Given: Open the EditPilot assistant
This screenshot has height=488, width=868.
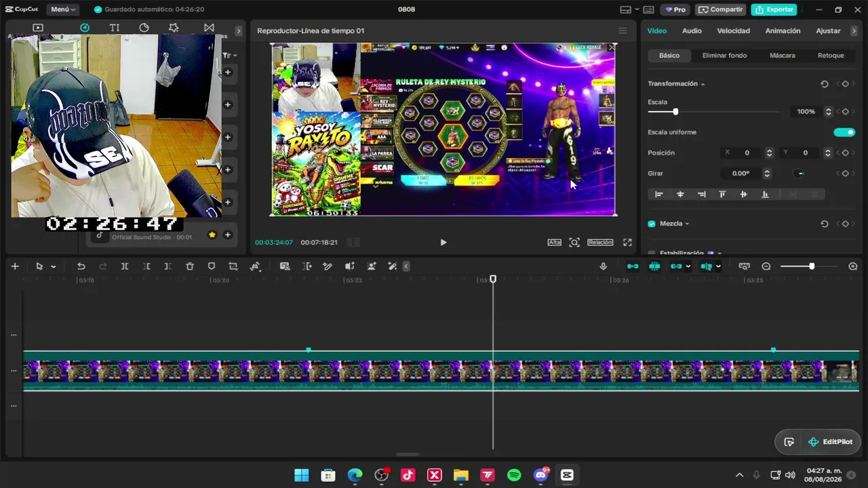Looking at the screenshot, I should pyautogui.click(x=829, y=442).
